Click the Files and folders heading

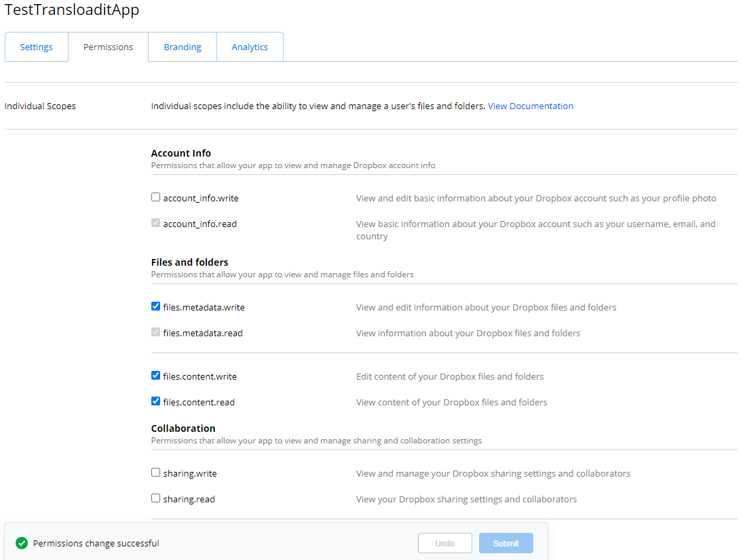189,262
